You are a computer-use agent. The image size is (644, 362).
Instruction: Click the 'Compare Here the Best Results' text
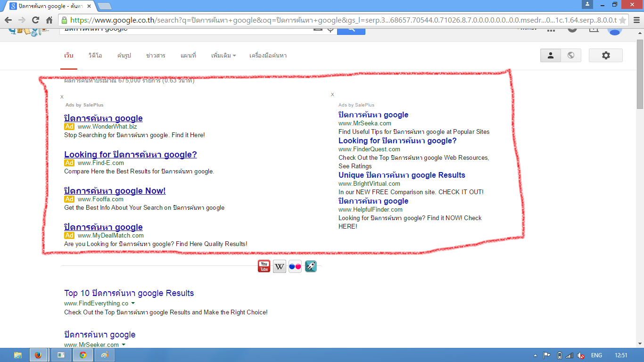[x=139, y=172]
